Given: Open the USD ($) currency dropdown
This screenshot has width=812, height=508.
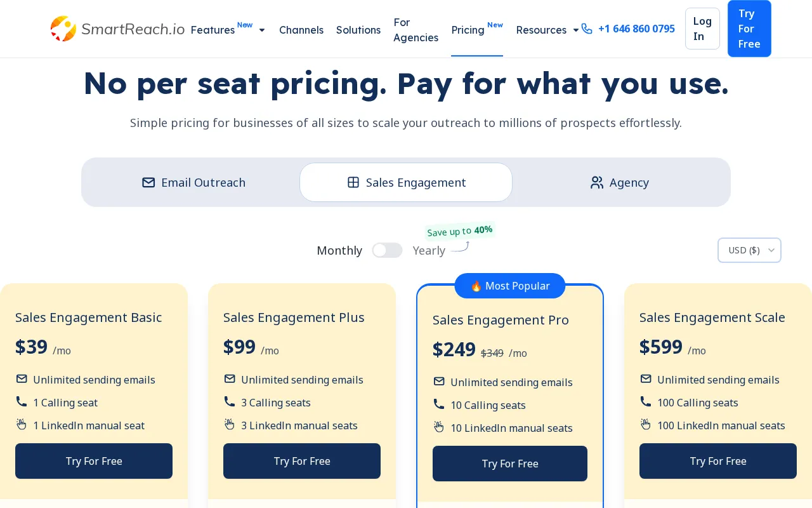Looking at the screenshot, I should tap(749, 250).
